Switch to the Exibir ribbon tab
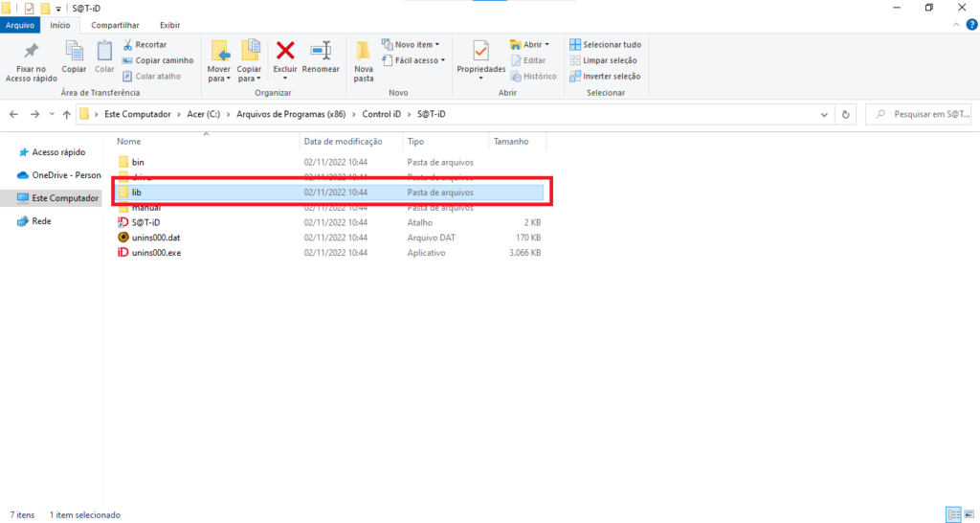This screenshot has width=980, height=523. tap(170, 25)
